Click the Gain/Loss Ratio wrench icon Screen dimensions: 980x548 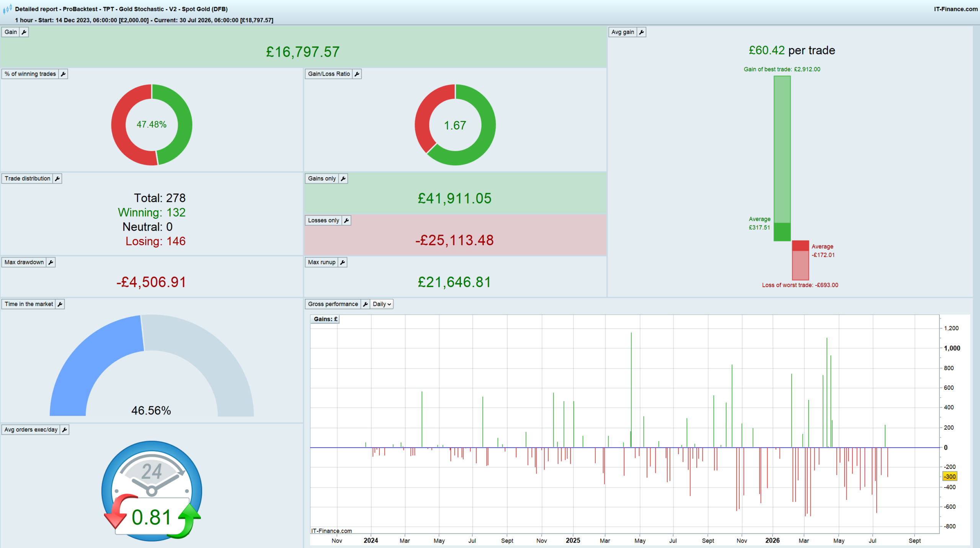(357, 74)
